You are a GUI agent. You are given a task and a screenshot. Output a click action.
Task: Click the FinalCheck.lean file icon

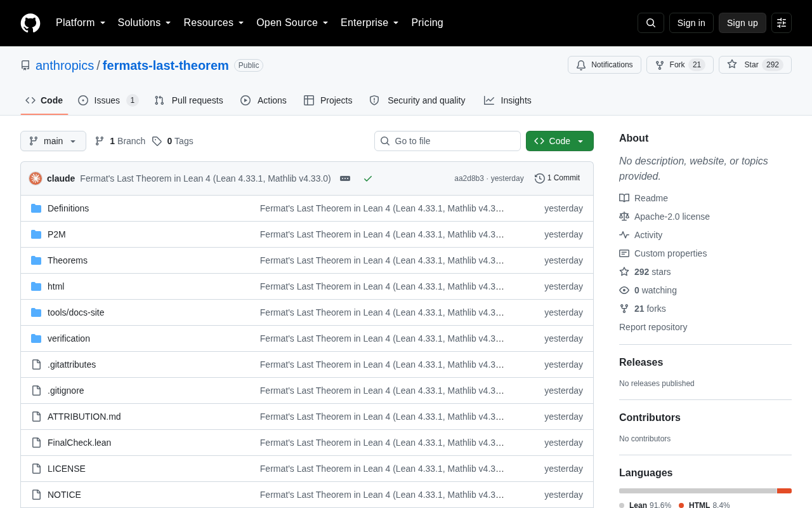[36, 443]
